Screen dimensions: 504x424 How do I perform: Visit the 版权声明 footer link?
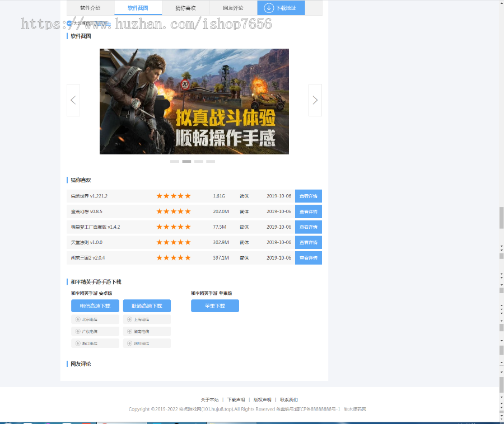[x=262, y=399]
